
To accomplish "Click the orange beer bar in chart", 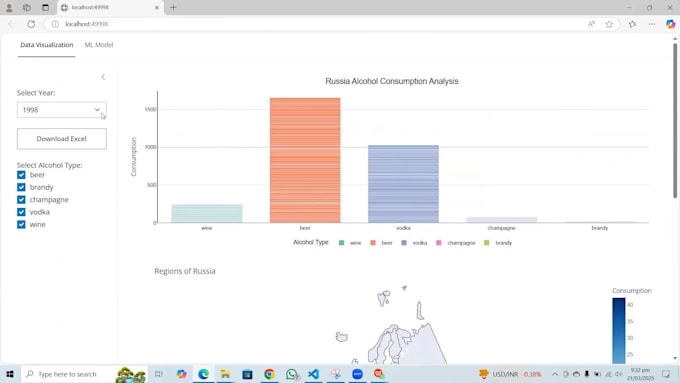I will coord(305,160).
